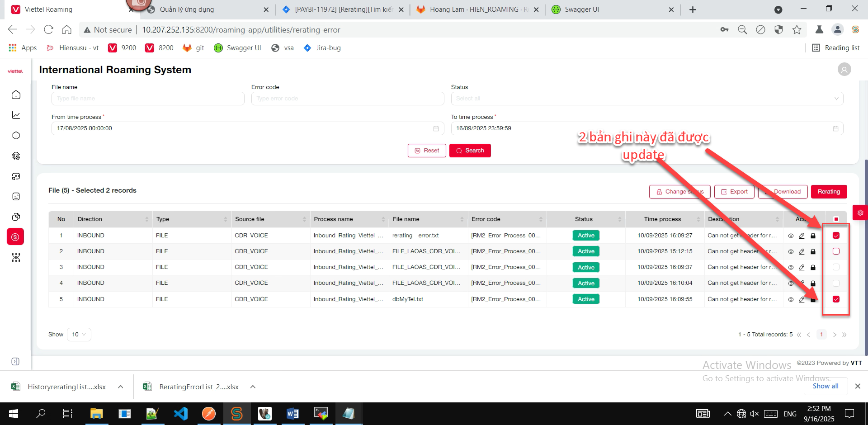868x425 pixels.
Task: Click the edit pencil icon in row 2
Action: coord(802,251)
